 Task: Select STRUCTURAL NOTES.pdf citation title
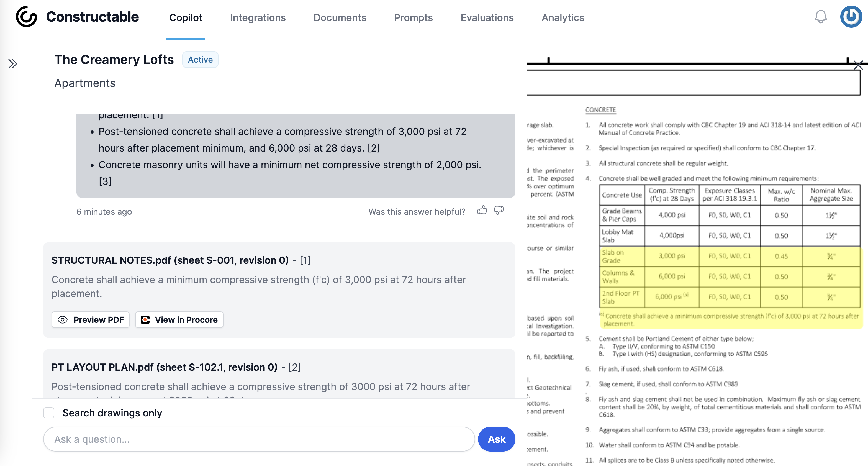tap(170, 260)
